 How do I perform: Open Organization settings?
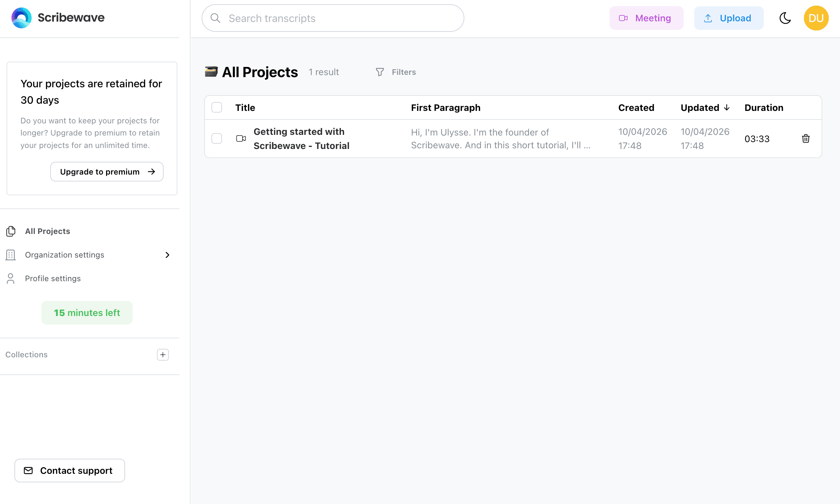point(65,255)
